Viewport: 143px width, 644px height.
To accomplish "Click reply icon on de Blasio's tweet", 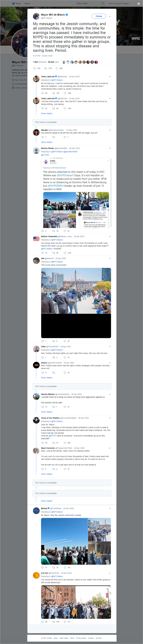I will (35, 68).
